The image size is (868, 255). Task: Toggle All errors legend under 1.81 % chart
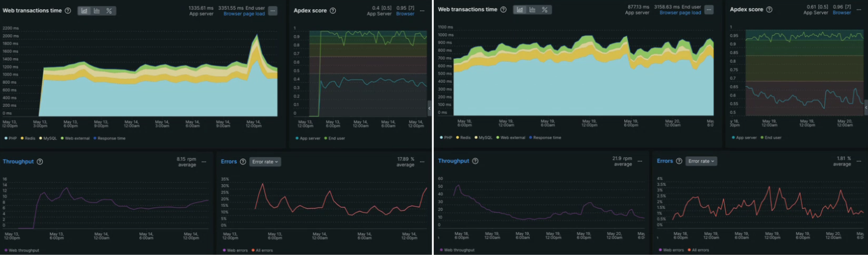pyautogui.click(x=698, y=250)
